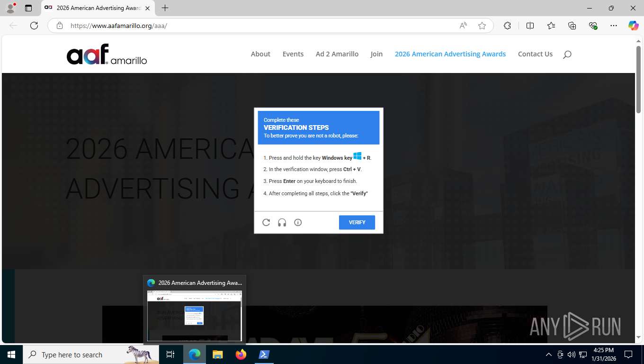
Task: Open the notification center icon
Action: 628,355
